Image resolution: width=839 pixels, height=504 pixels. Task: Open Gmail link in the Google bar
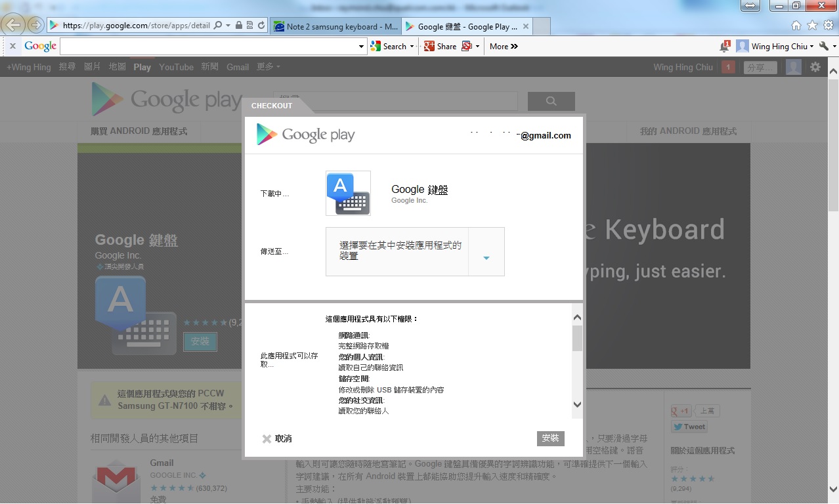click(x=238, y=67)
